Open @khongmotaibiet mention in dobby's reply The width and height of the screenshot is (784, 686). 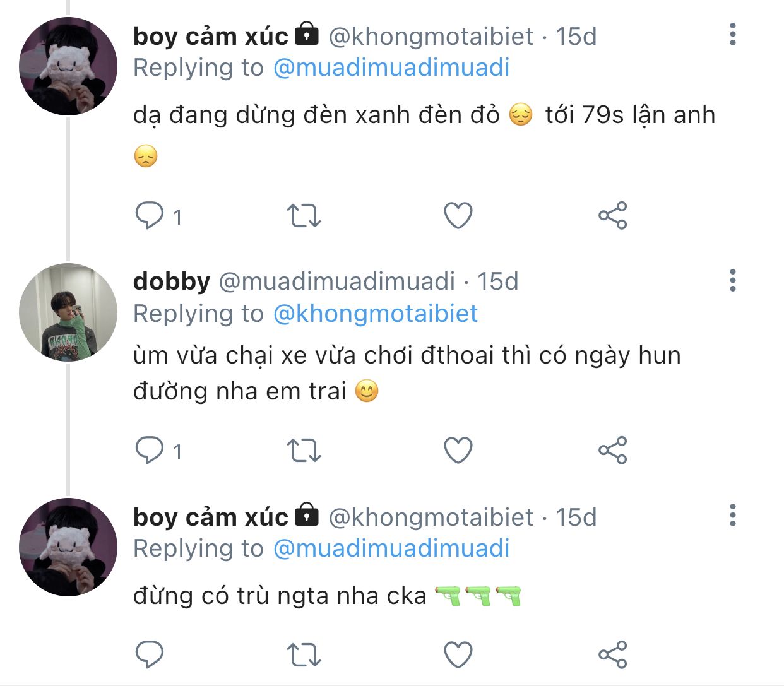tap(376, 314)
